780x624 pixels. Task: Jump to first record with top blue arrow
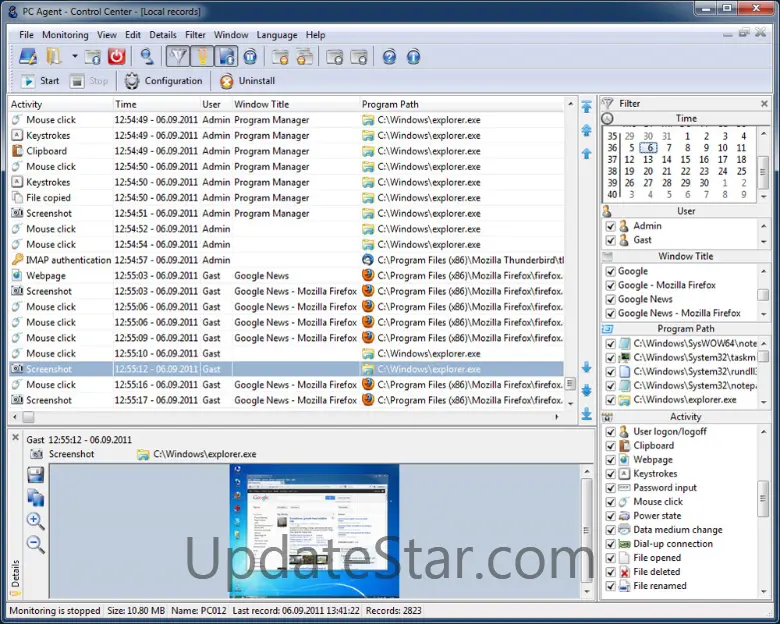pos(587,106)
